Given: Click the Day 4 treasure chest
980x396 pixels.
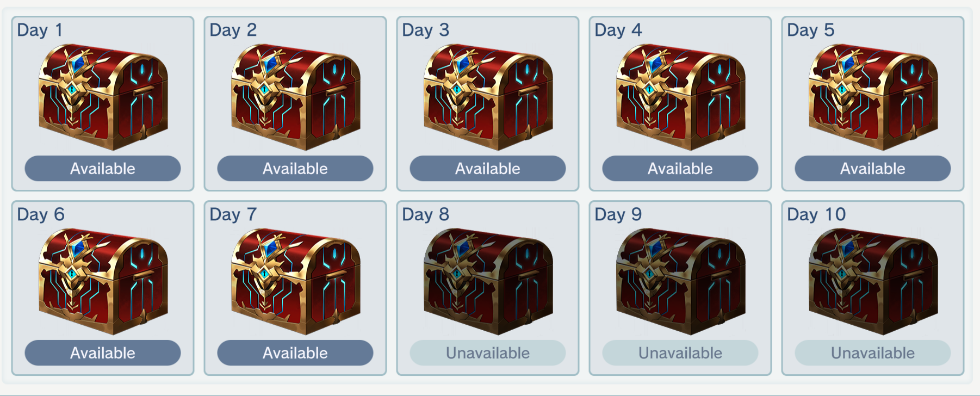Looking at the screenshot, I should tap(680, 97).
